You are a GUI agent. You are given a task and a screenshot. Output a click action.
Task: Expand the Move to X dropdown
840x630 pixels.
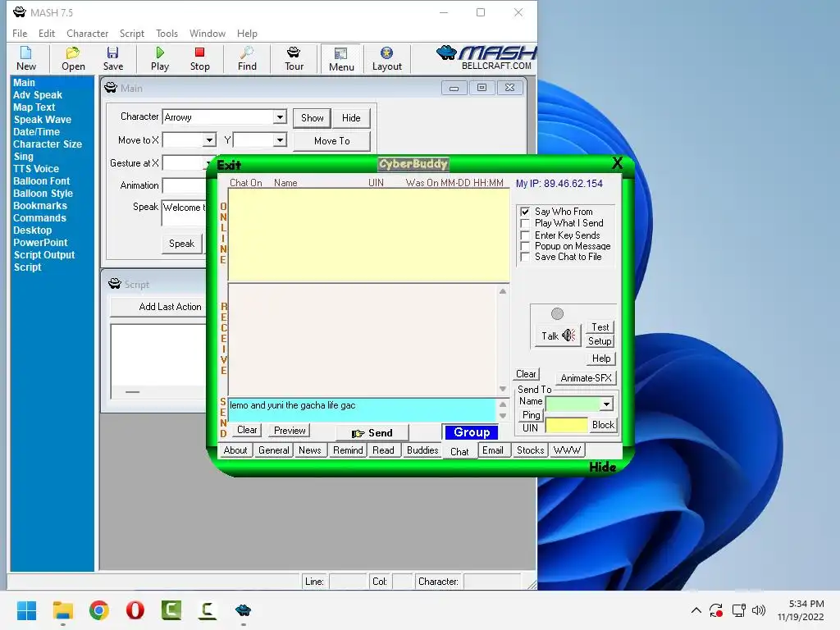(209, 140)
